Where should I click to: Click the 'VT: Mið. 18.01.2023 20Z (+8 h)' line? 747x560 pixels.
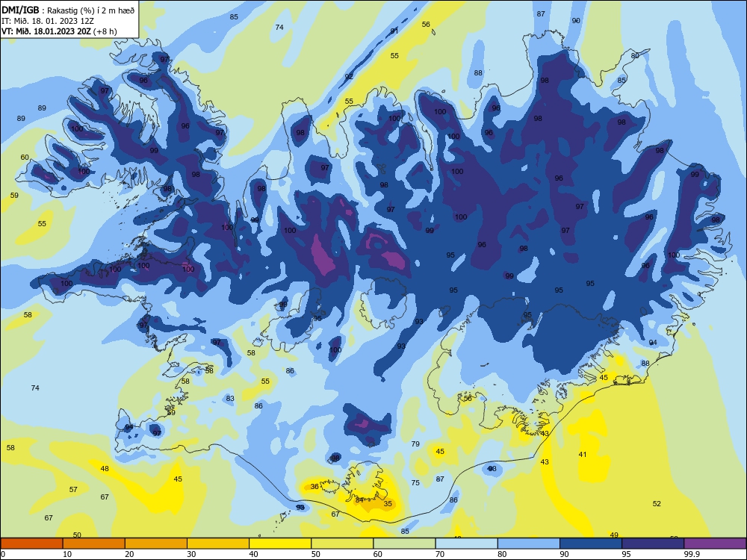coord(59,31)
